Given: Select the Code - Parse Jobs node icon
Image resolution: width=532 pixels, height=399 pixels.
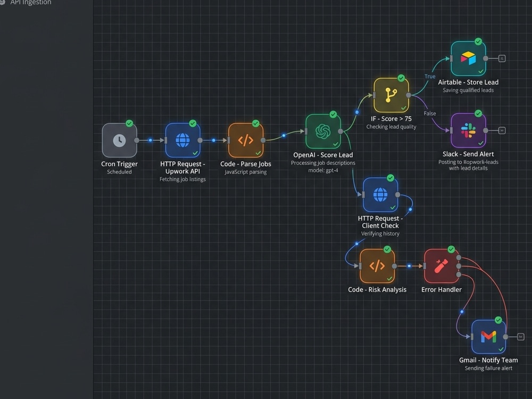Looking at the screenshot, I should tap(246, 140).
